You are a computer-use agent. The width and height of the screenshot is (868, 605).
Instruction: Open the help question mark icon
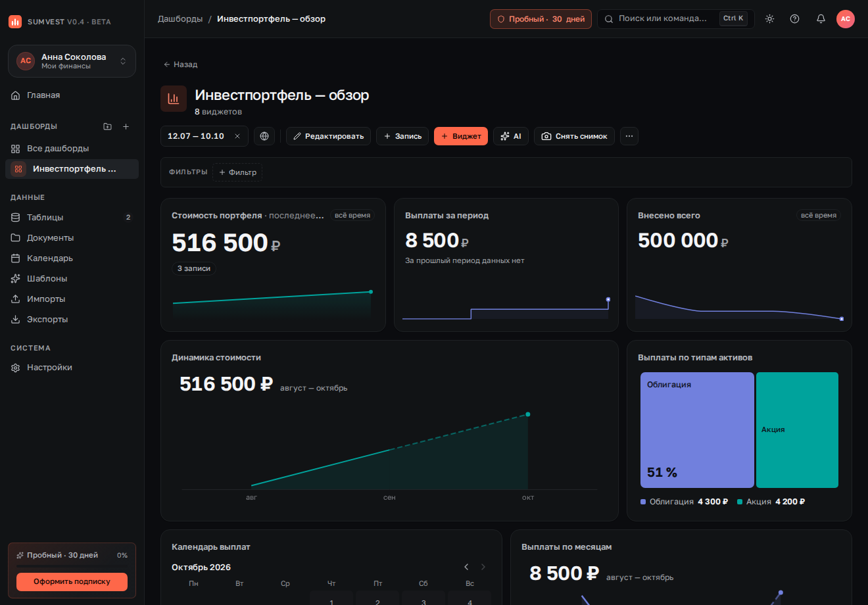pyautogui.click(x=794, y=19)
